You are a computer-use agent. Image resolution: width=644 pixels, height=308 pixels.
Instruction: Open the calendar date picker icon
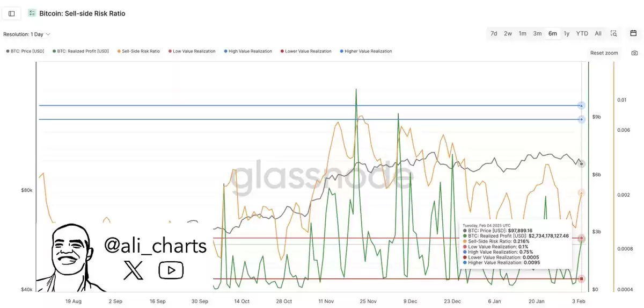tap(633, 33)
